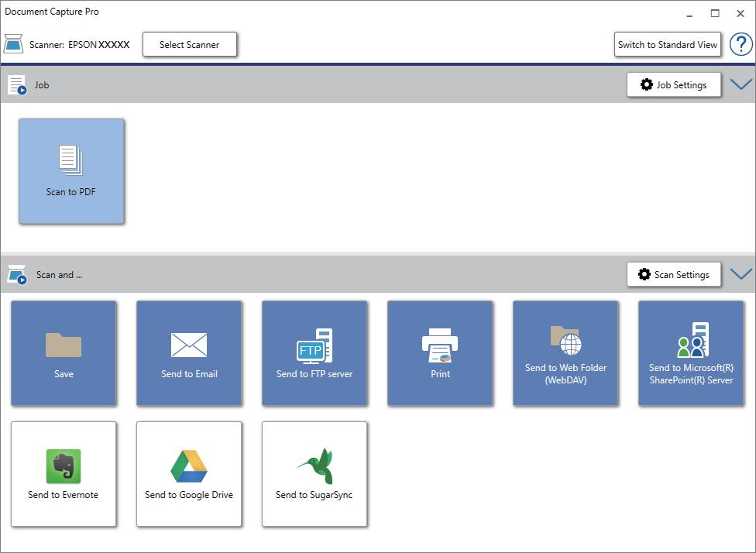Open Job Settings
The width and height of the screenshot is (756, 553).
(x=674, y=85)
